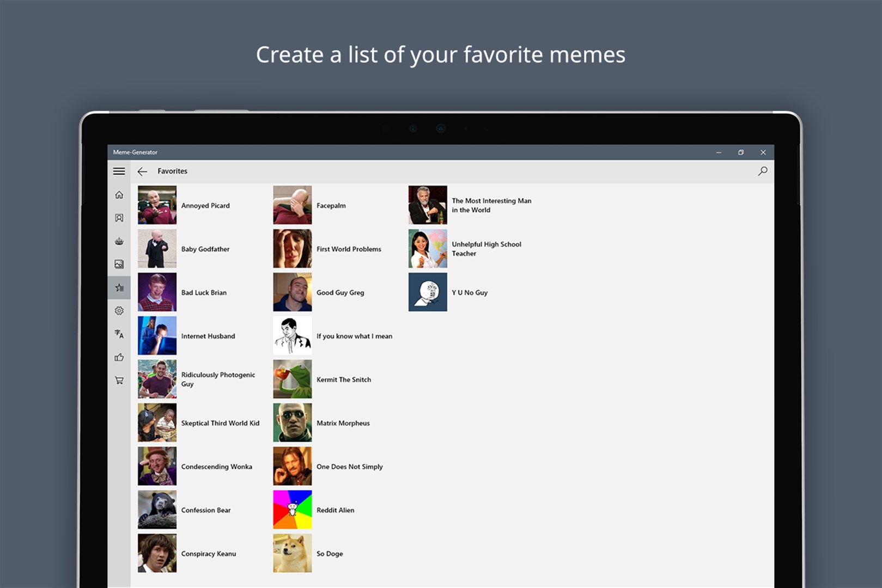The image size is (882, 588).
Task: Select the Annoyed Picard meme
Action: 157,205
